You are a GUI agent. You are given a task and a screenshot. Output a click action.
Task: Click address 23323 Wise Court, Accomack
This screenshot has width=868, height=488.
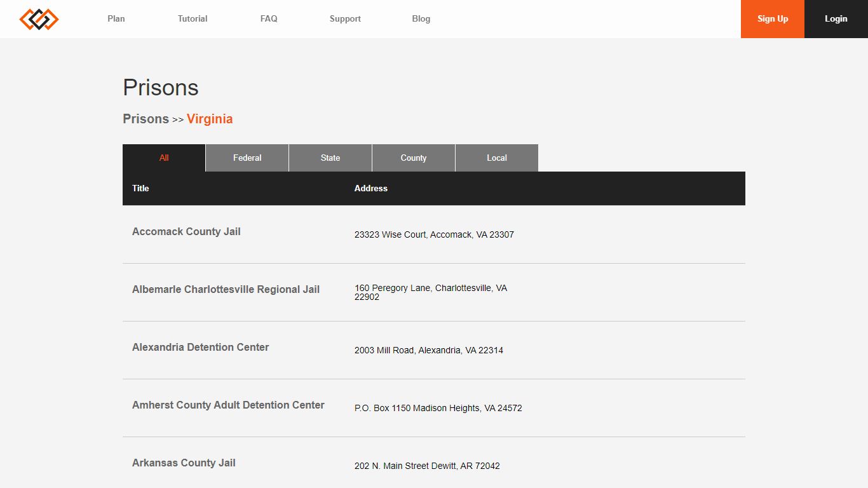(x=434, y=234)
